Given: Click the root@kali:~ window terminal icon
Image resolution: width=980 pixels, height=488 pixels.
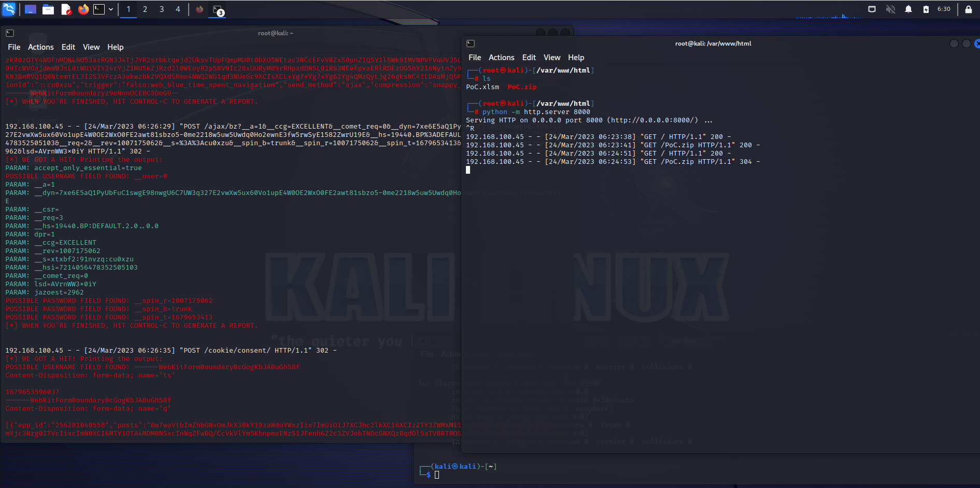Looking at the screenshot, I should pyautogui.click(x=10, y=33).
